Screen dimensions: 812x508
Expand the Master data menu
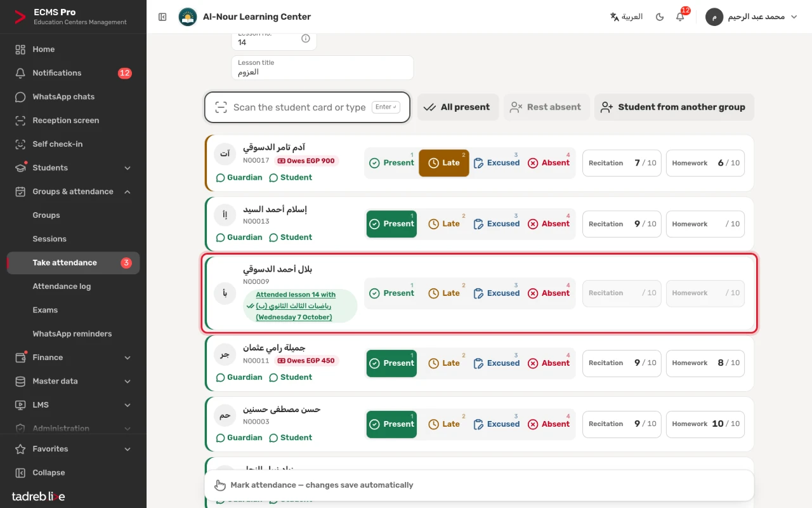[73, 381]
